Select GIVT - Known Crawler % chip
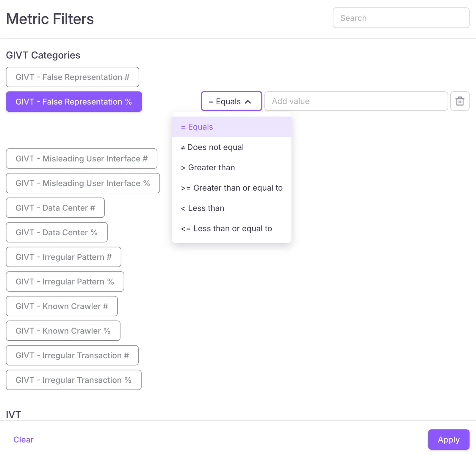 (x=63, y=331)
